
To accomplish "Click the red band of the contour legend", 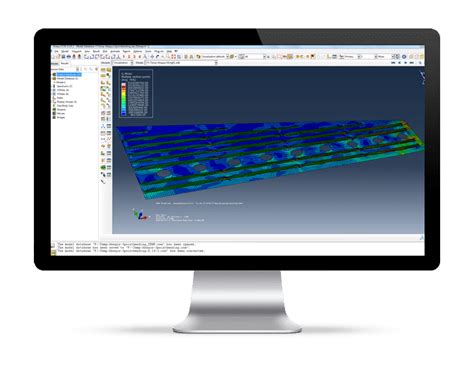I will pos(124,87).
